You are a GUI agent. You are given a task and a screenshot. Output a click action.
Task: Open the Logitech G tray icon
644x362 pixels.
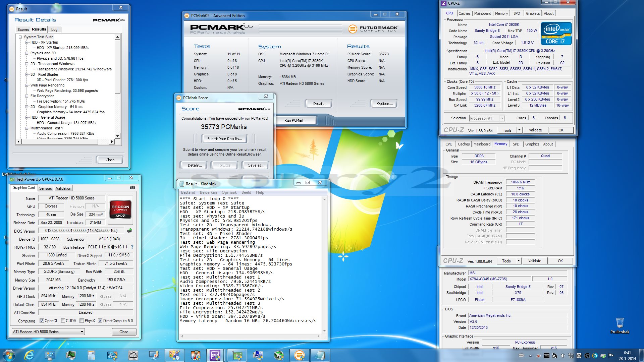tap(587, 356)
